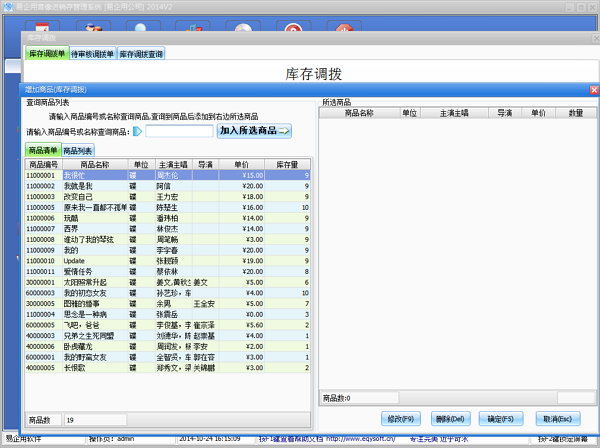Confirm with the 确定(F5) button
The height and width of the screenshot is (448, 600).
(x=501, y=419)
